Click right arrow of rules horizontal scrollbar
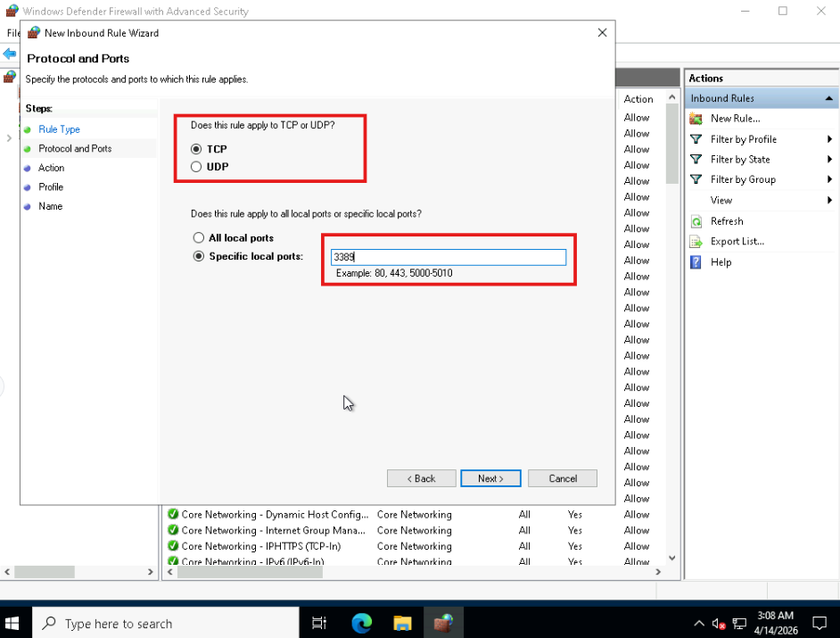The width and height of the screenshot is (840, 638). click(658, 572)
